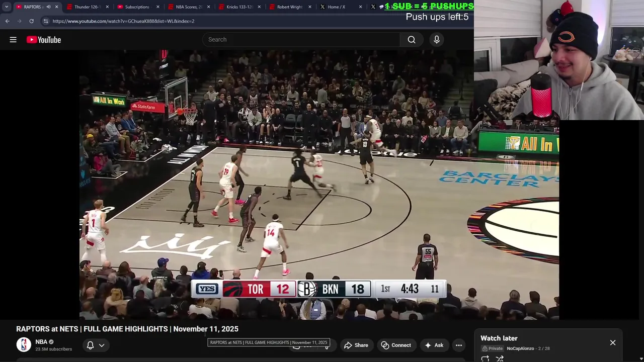Close the Home / X tab
This screenshot has width=644, height=362.
pyautogui.click(x=360, y=7)
